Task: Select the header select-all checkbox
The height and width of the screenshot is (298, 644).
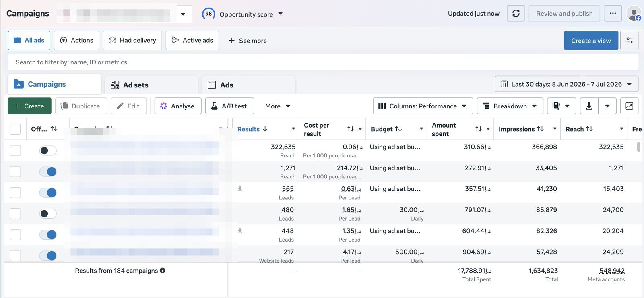Action: [15, 129]
